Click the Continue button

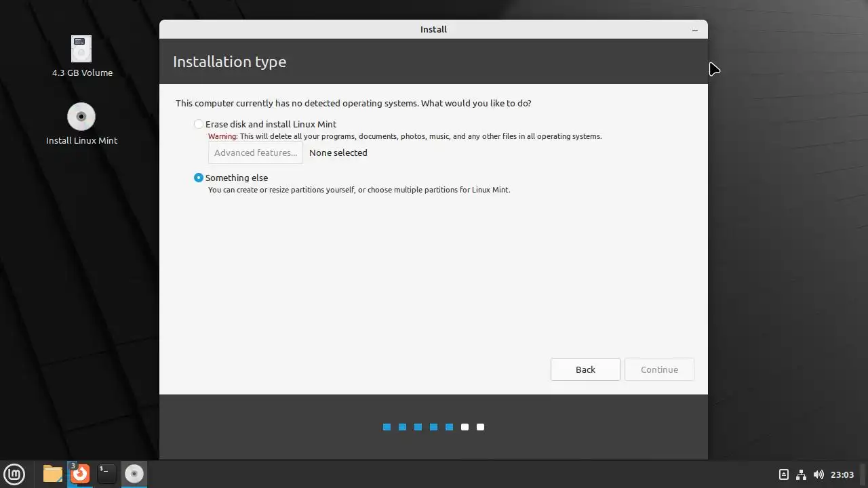click(659, 369)
